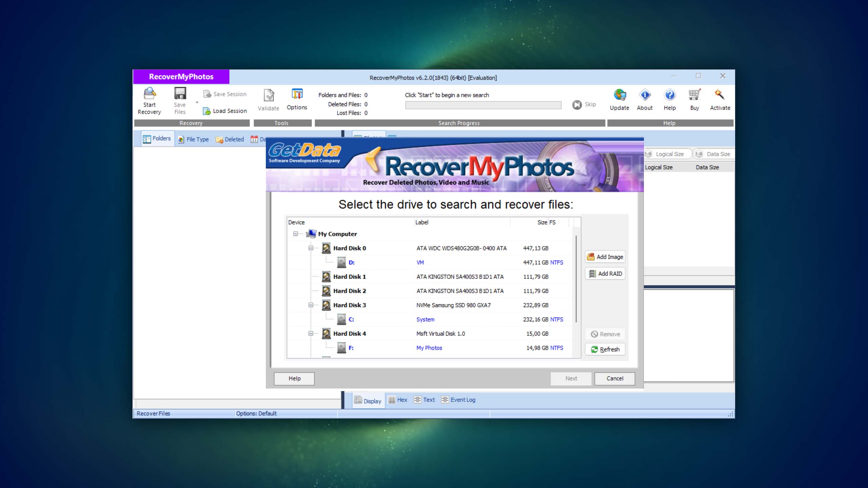Click the Size column header
868x488 pixels.
tap(529, 222)
